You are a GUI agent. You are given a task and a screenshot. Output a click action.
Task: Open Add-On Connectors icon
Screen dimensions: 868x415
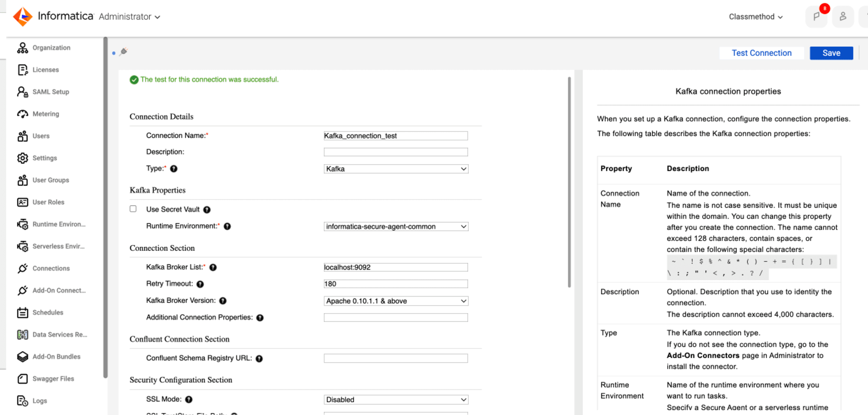click(x=23, y=291)
